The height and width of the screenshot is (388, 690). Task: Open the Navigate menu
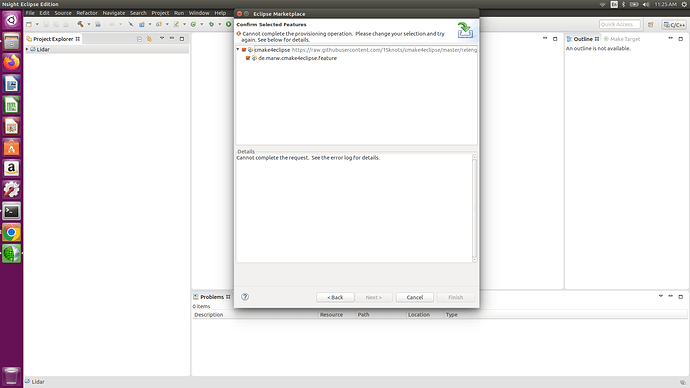pos(114,13)
